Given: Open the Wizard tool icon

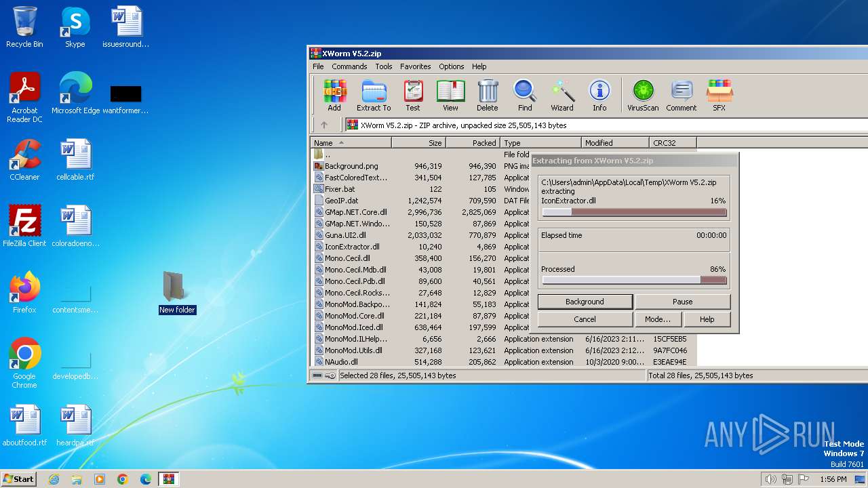Looking at the screenshot, I should [x=562, y=96].
